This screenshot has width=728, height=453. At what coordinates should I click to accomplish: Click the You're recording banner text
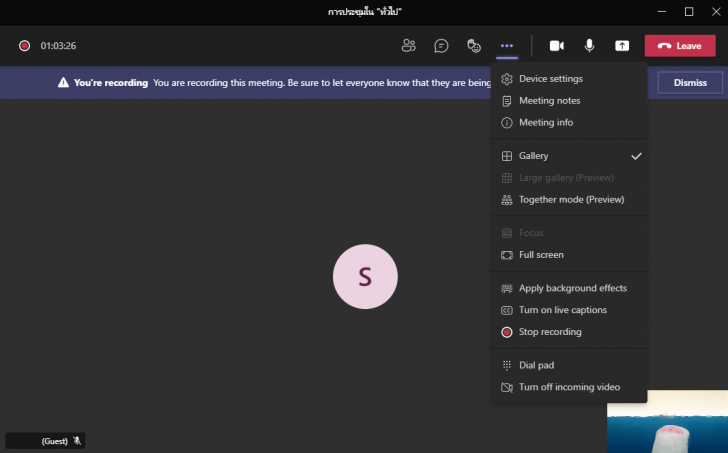(110, 83)
